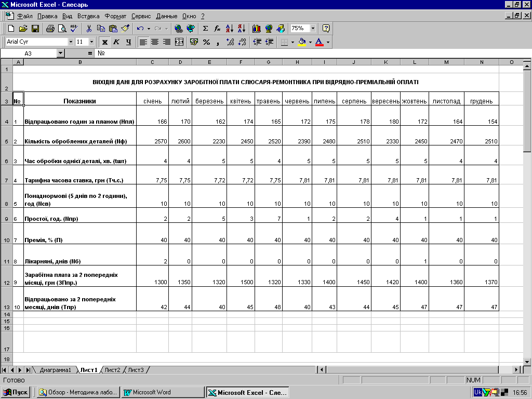532x399 pixels.
Task: Open the Файл menu
Action: (x=25, y=16)
